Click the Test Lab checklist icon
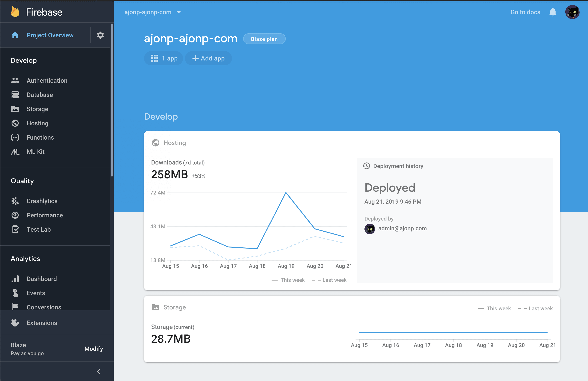Viewport: 588px width, 381px height. (15, 230)
